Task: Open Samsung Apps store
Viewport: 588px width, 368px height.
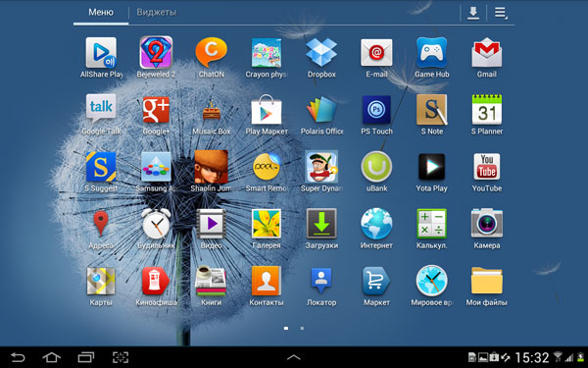Action: click(x=156, y=167)
